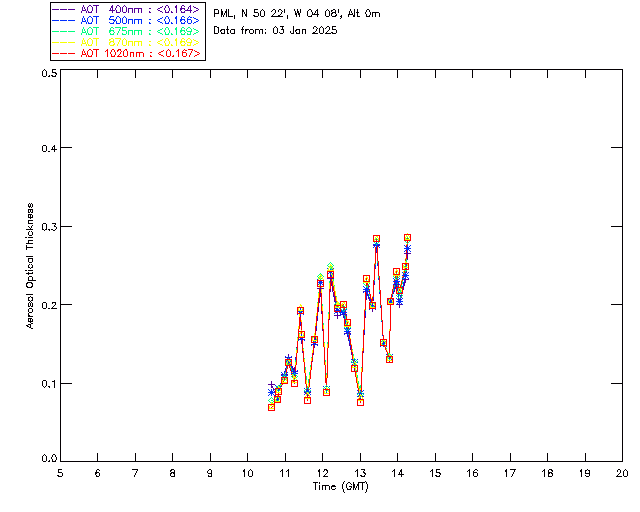Click the 20 tick label on time axis
Image resolution: width=640 pixels, height=512 pixels.
[x=622, y=472]
